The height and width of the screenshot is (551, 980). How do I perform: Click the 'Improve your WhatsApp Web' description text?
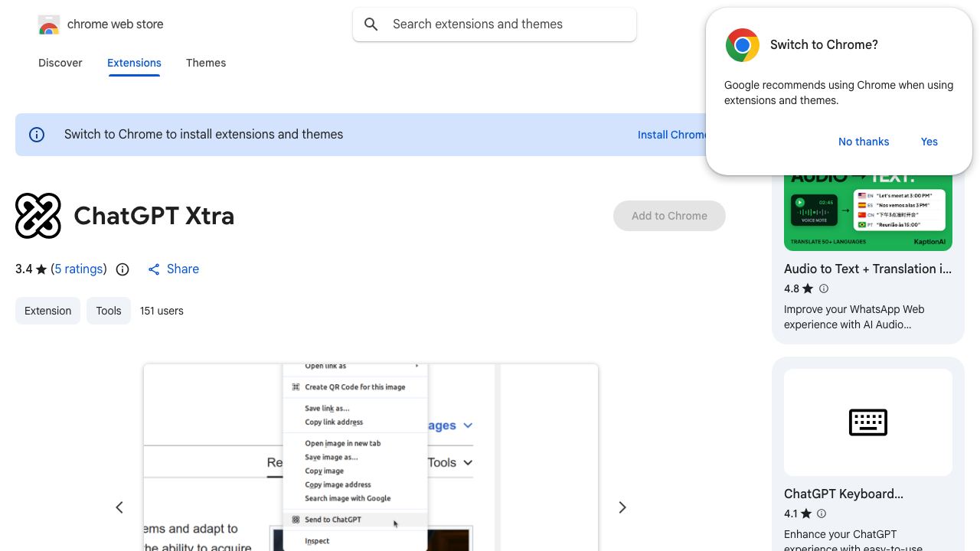point(854,317)
